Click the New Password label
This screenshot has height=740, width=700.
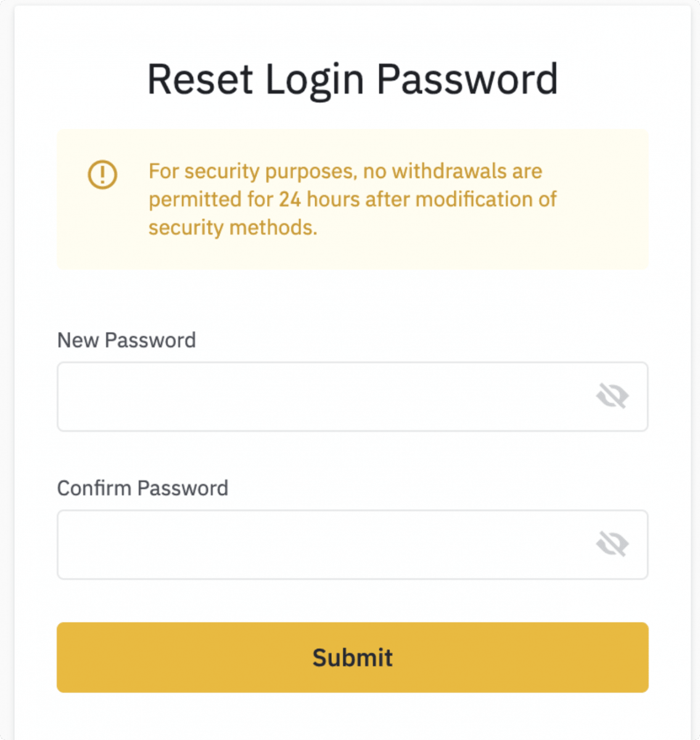pos(126,340)
